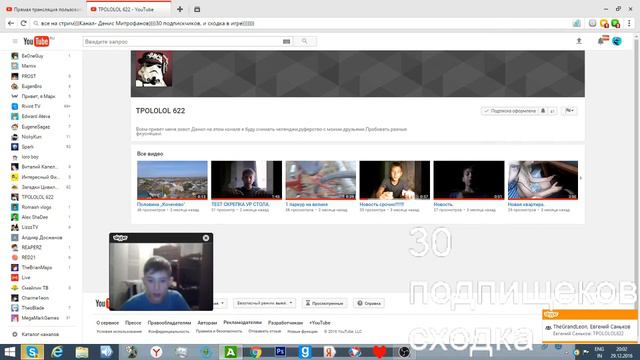Open the account avatar menu

(617, 41)
